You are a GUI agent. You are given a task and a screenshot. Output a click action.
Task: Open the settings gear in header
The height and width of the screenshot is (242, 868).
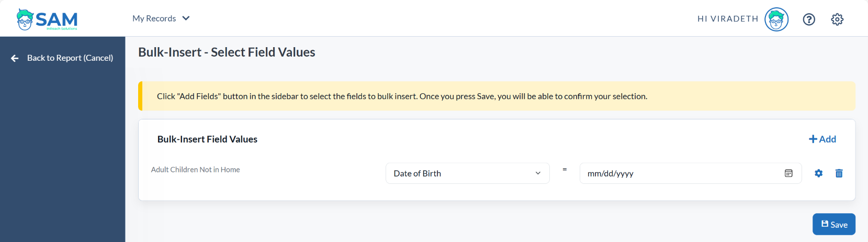pyautogui.click(x=837, y=19)
